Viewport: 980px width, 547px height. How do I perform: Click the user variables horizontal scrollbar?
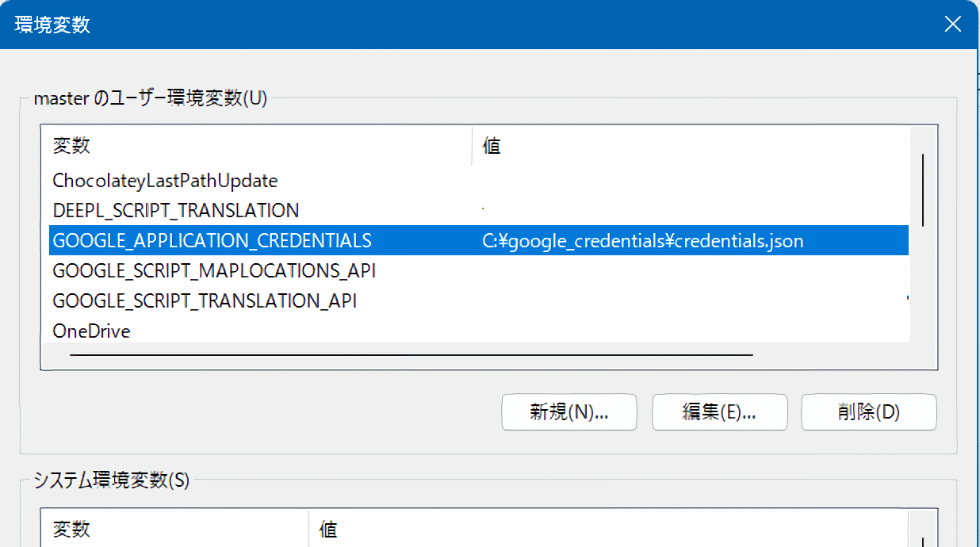[x=411, y=355]
